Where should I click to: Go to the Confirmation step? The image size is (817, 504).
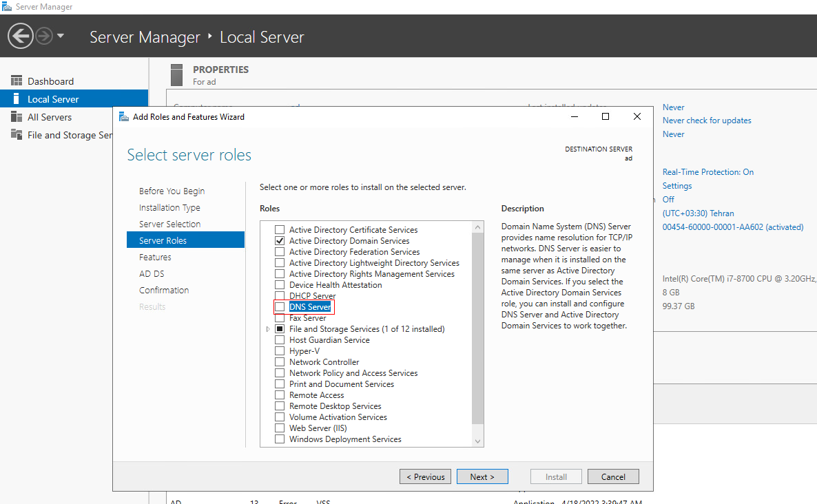coord(164,290)
